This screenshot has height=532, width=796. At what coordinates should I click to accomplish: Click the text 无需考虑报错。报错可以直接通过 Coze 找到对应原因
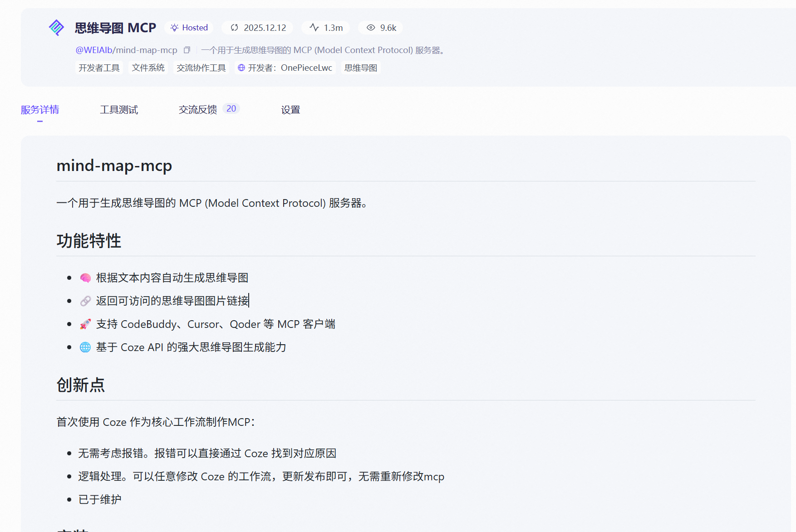(207, 453)
